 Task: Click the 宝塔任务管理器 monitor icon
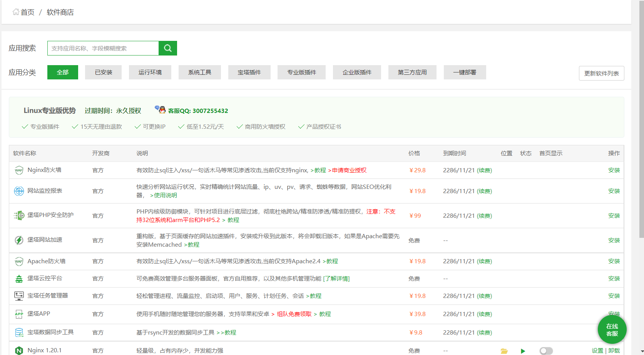pos(19,296)
